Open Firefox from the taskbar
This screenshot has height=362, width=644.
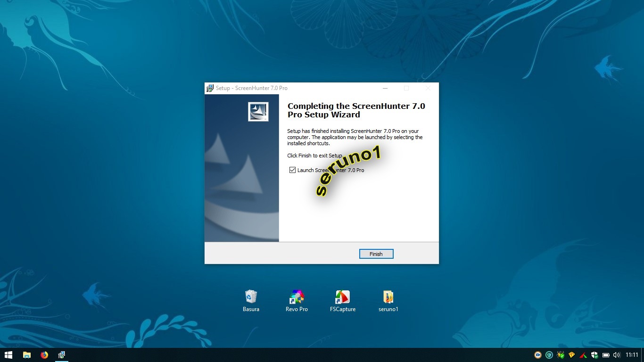tap(44, 355)
